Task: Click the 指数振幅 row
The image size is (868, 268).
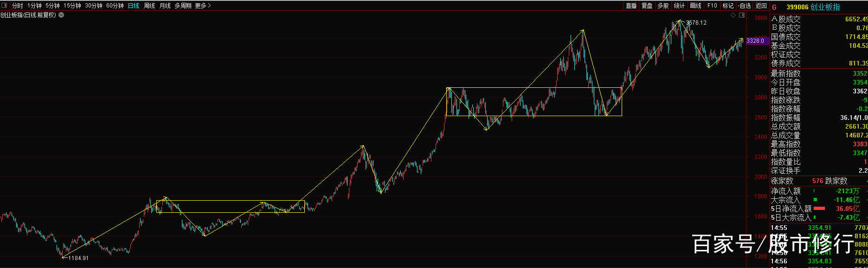Action: [819, 118]
